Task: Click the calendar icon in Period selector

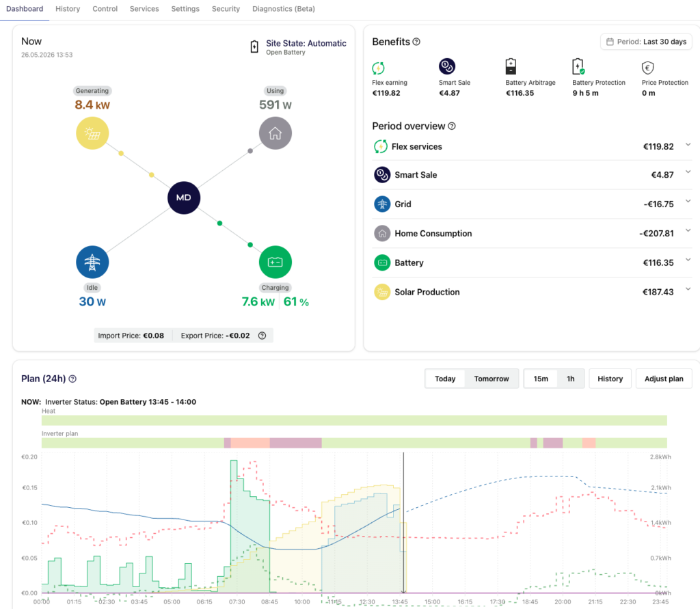Action: click(x=610, y=42)
